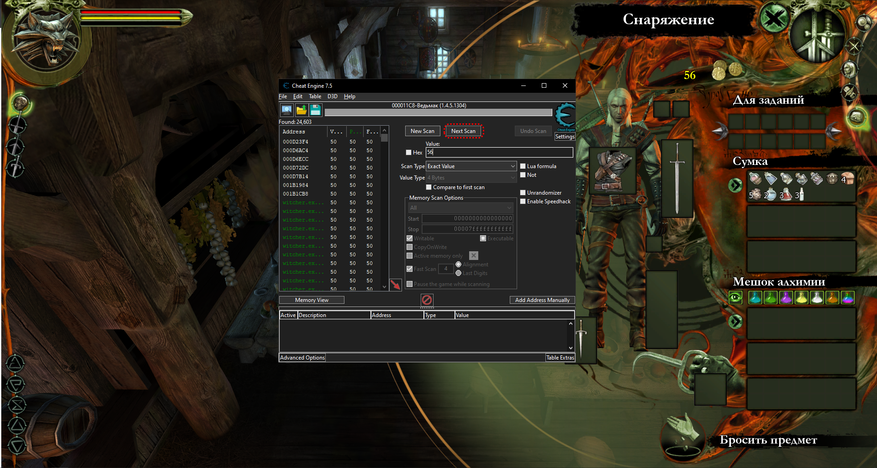The width and height of the screenshot is (877, 468).
Task: Select the steel sword weapon slot
Action: point(677,178)
